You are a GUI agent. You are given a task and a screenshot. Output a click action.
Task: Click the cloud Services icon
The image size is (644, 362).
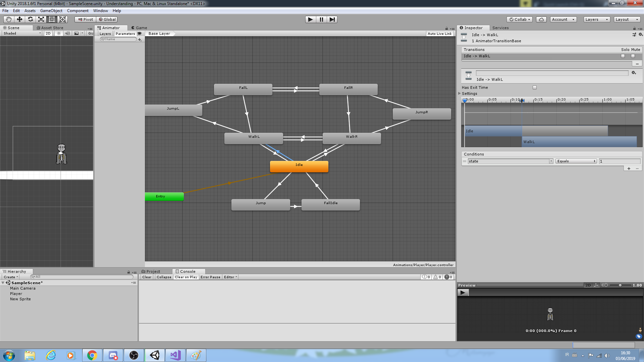coord(541,19)
